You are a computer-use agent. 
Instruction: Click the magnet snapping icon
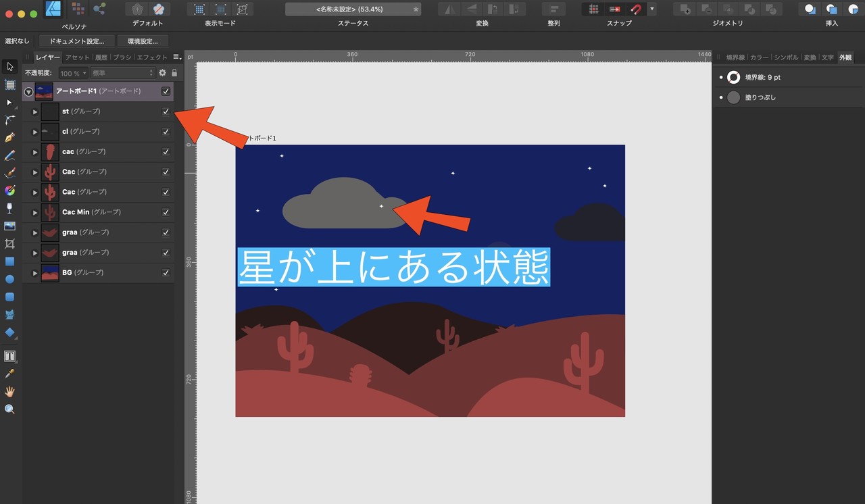click(636, 9)
